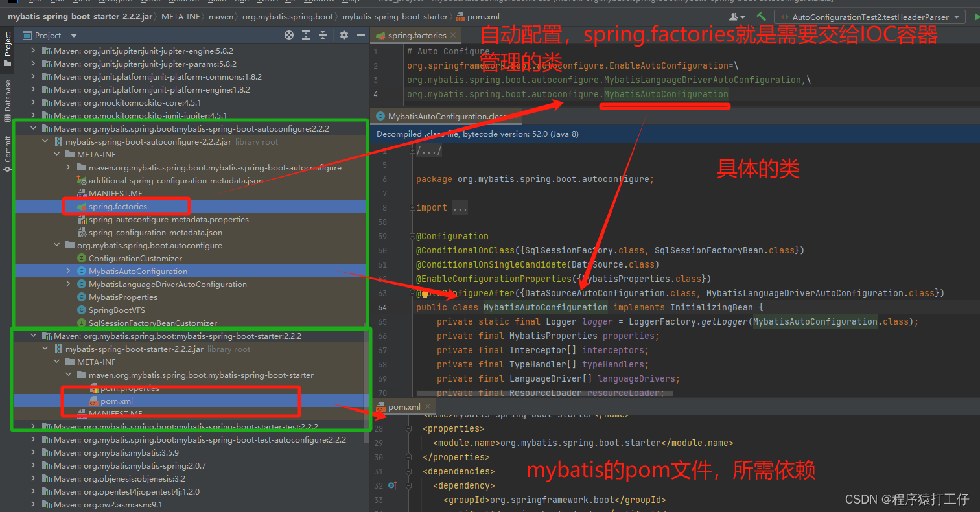Unfold the collapsed import block
The width and height of the screenshot is (980, 512).
coord(411,208)
